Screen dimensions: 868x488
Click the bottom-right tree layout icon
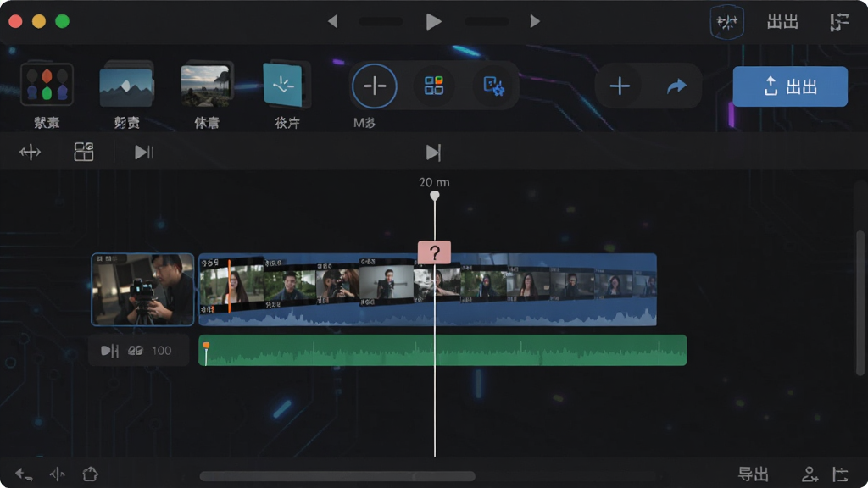840,474
